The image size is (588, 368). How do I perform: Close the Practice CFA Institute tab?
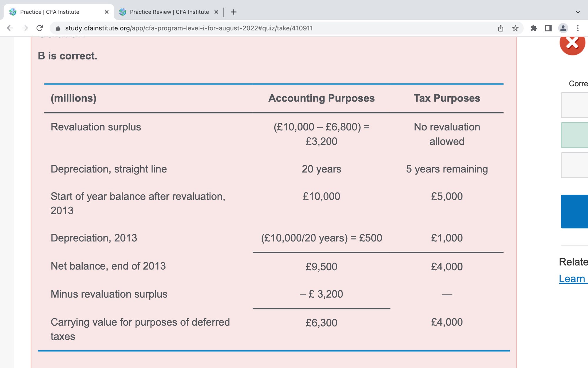click(x=106, y=12)
